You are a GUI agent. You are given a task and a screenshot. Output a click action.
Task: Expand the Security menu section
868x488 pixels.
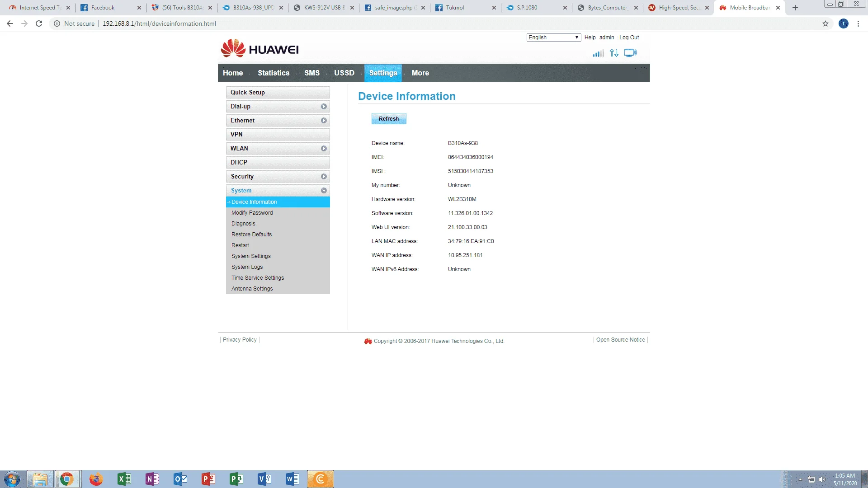tap(278, 177)
